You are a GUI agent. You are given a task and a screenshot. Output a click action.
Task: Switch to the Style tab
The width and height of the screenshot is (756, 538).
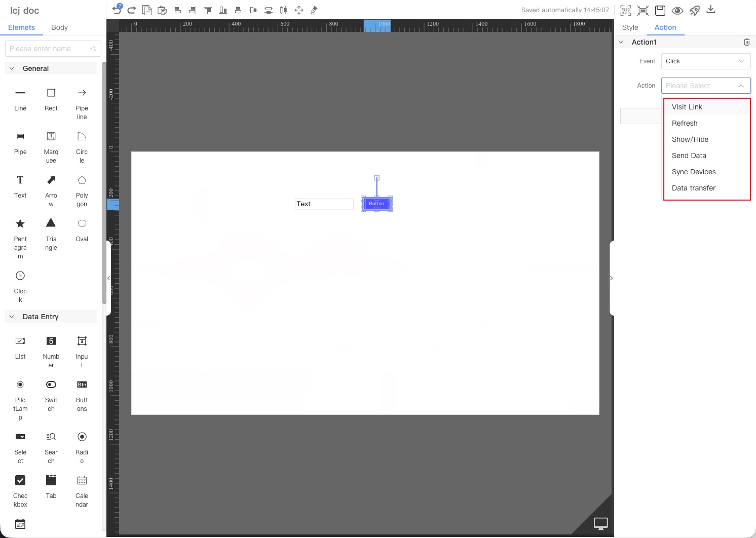(x=630, y=27)
